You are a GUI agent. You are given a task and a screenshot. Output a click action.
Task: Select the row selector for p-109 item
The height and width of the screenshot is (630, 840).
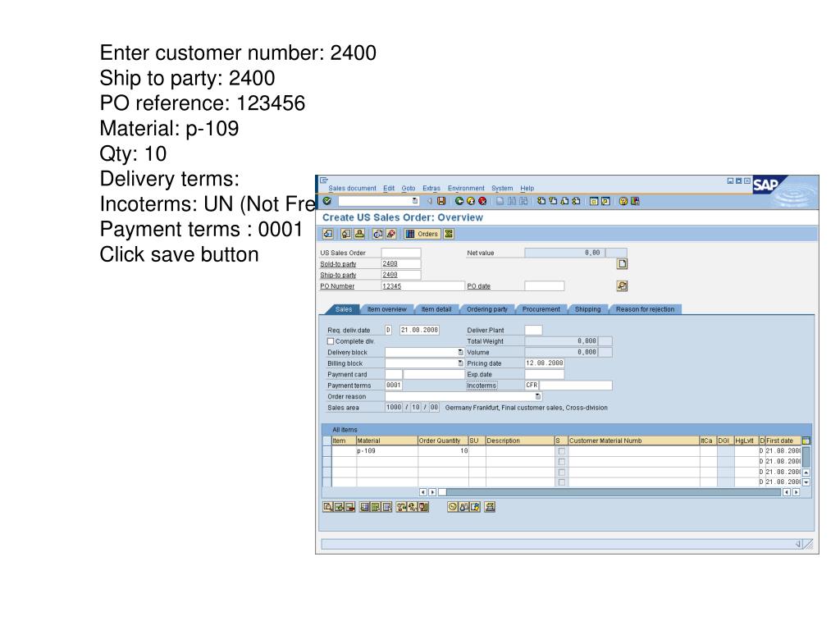(x=326, y=451)
